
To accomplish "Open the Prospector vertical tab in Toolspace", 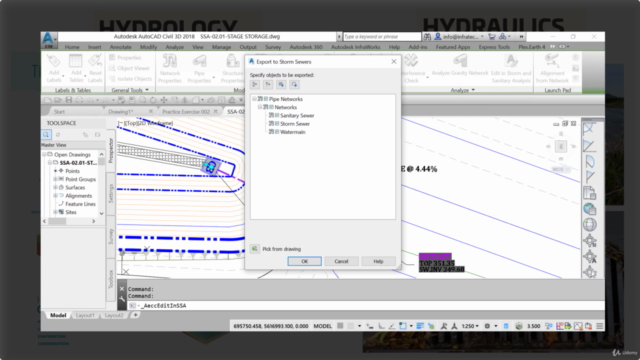I will (x=111, y=151).
